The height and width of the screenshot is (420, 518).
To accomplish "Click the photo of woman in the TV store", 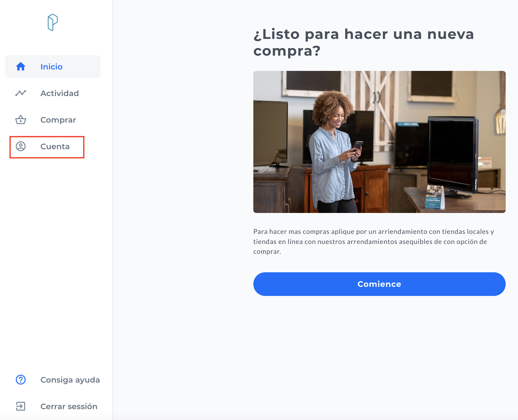I will click(379, 142).
